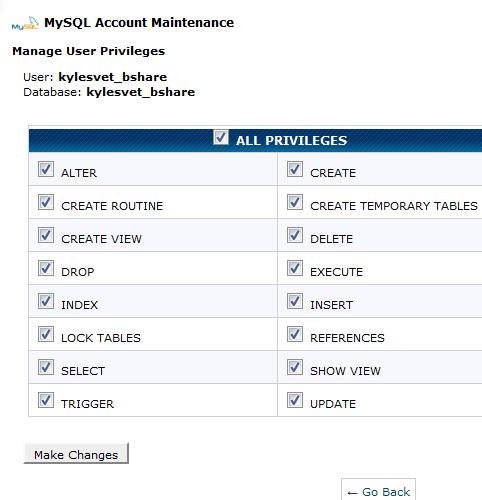The image size is (482, 500).
Task: Uncheck the SELECT privilege checkbox
Action: (x=46, y=367)
